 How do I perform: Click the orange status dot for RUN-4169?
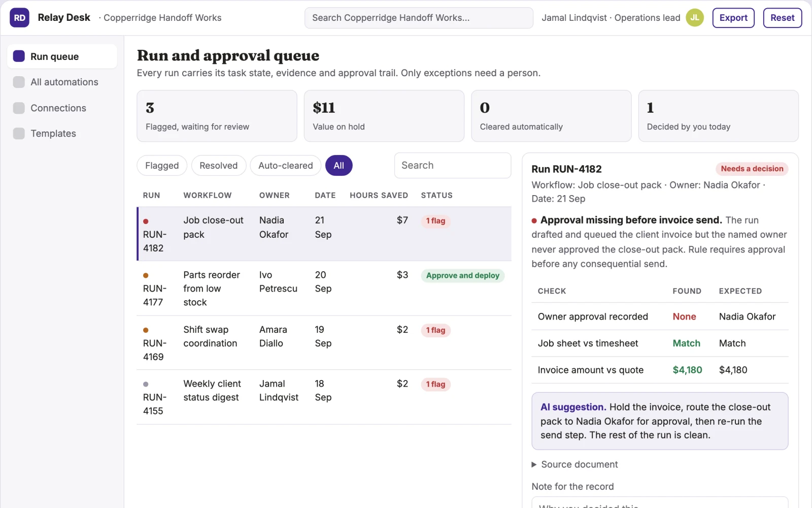(146, 330)
